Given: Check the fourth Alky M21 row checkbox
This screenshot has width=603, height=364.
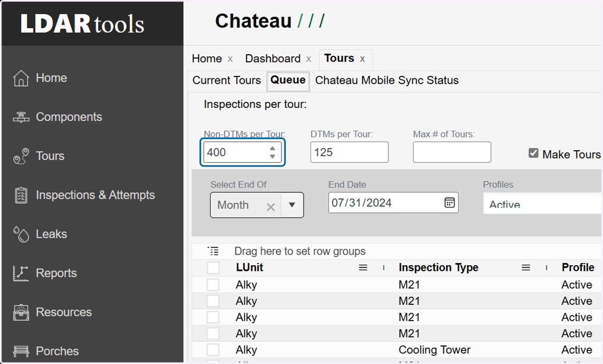Looking at the screenshot, I should [x=213, y=333].
